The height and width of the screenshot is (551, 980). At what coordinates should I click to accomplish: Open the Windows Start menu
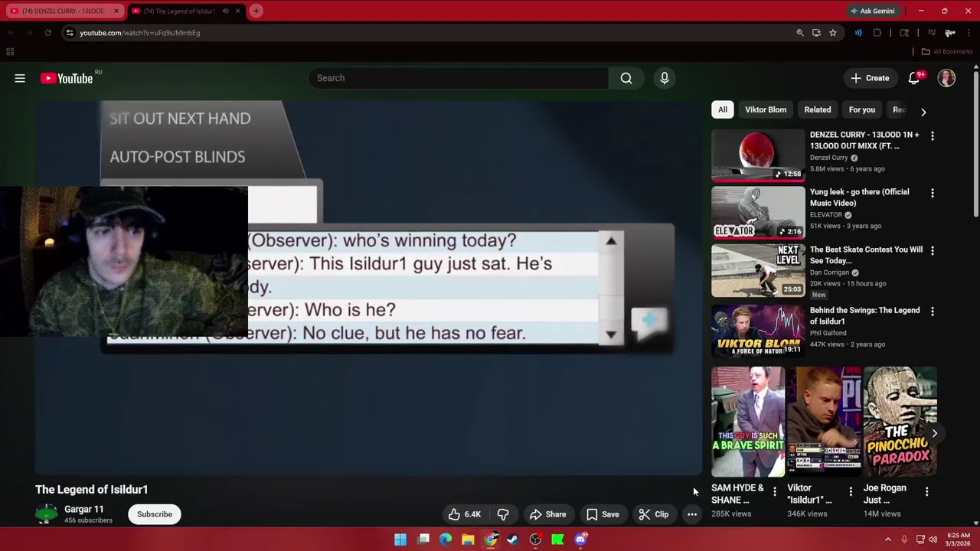tap(400, 540)
